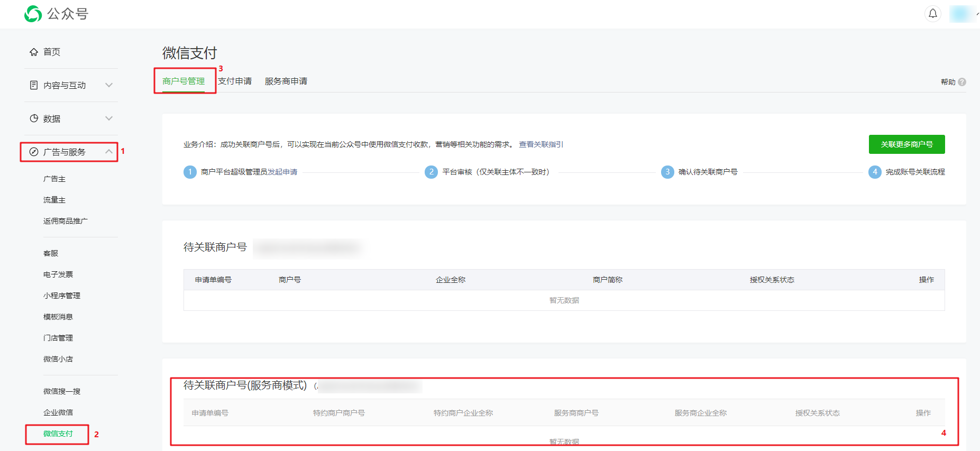This screenshot has width=980, height=451.
Task: Click 暂无数据 text in first table
Action: click(564, 300)
